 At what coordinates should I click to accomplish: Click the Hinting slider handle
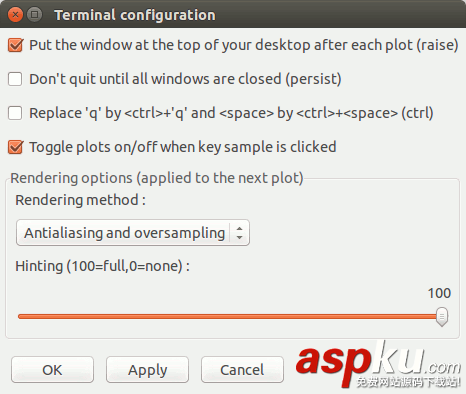tap(442, 317)
